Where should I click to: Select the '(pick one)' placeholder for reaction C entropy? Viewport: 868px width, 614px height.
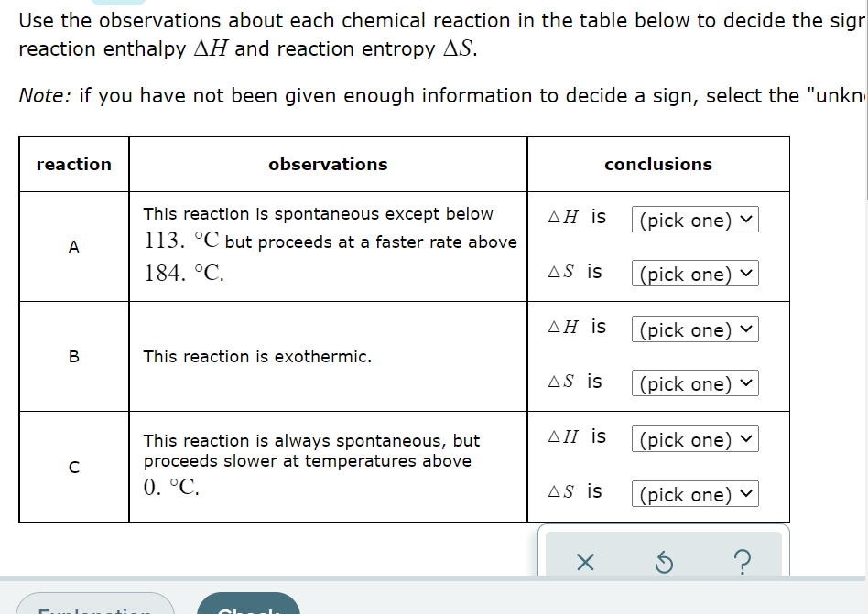pyautogui.click(x=685, y=493)
